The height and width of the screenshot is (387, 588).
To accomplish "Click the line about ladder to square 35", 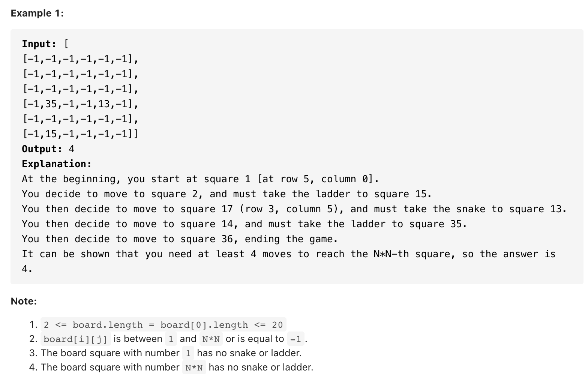I will pos(244,224).
